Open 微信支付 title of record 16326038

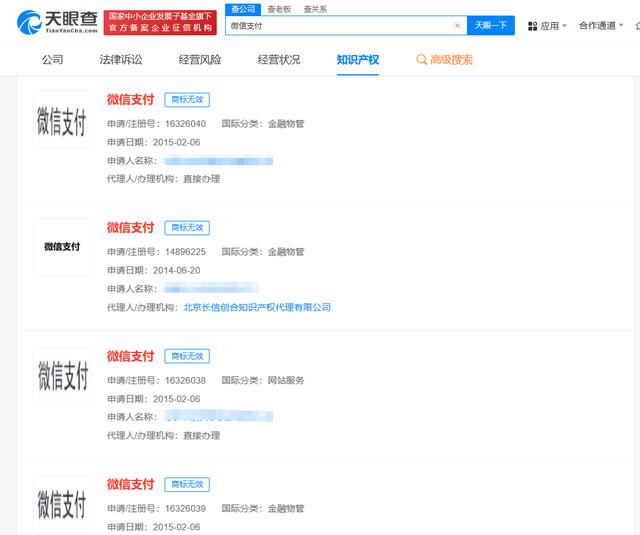pyautogui.click(x=130, y=356)
